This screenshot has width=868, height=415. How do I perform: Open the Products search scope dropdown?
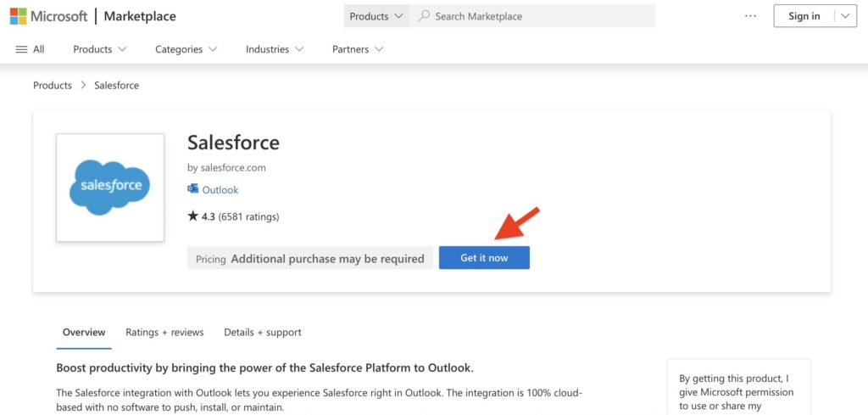click(x=376, y=16)
